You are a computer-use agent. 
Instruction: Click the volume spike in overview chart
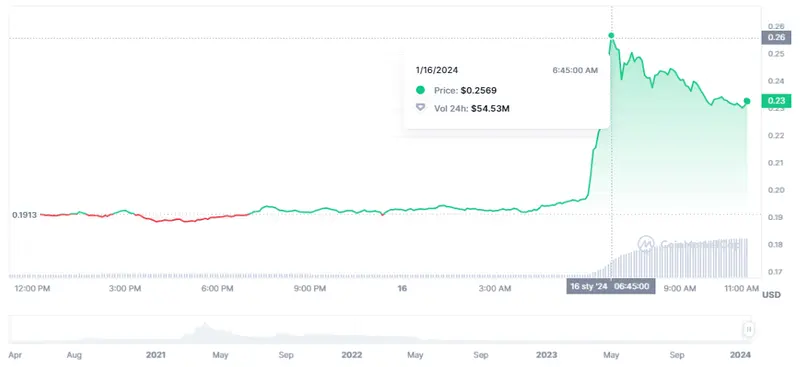(204, 331)
